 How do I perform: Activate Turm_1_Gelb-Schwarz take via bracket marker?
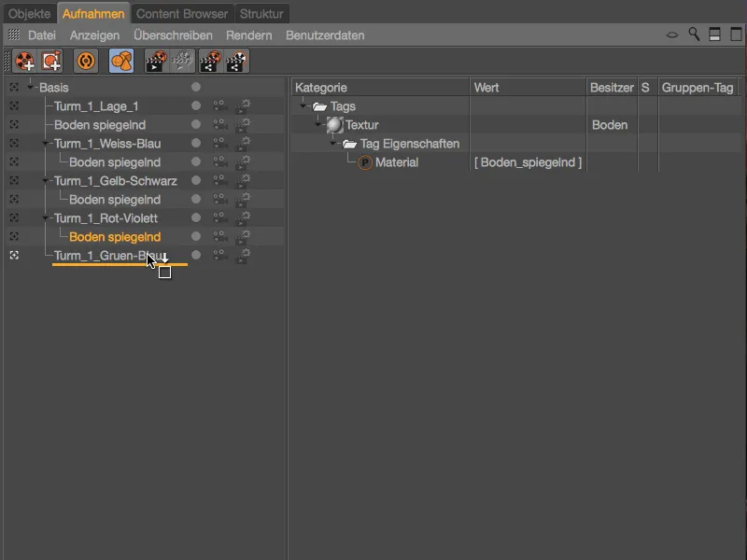14,180
